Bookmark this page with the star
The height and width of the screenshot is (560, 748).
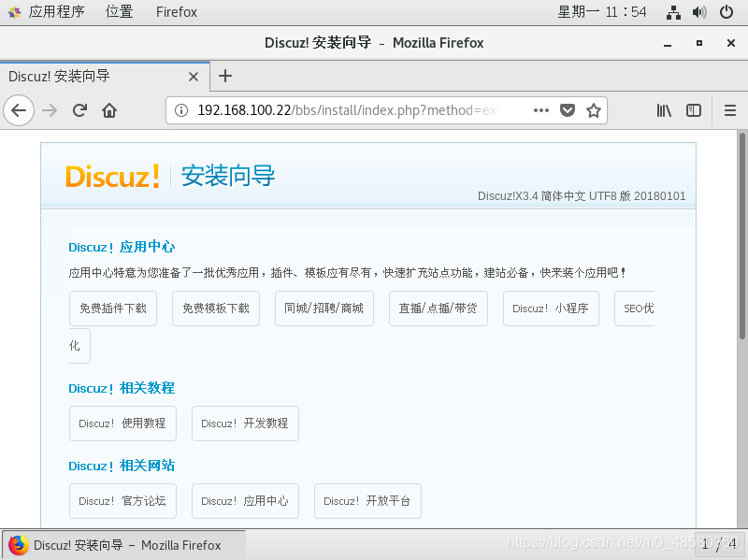pyautogui.click(x=594, y=110)
